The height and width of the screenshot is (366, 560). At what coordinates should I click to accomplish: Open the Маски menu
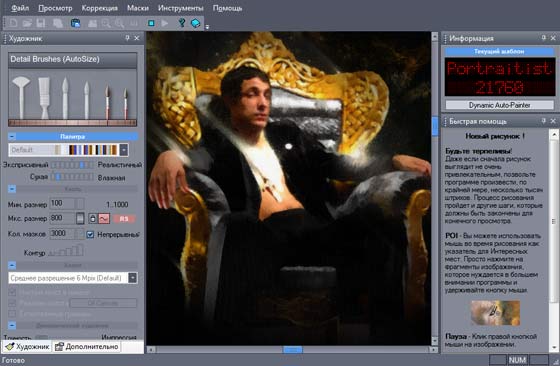pyautogui.click(x=138, y=8)
